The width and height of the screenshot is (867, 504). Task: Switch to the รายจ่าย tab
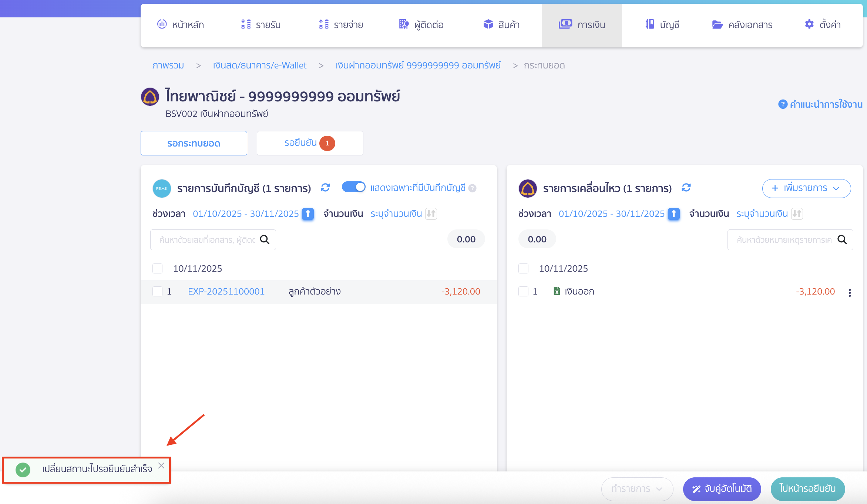click(x=340, y=24)
